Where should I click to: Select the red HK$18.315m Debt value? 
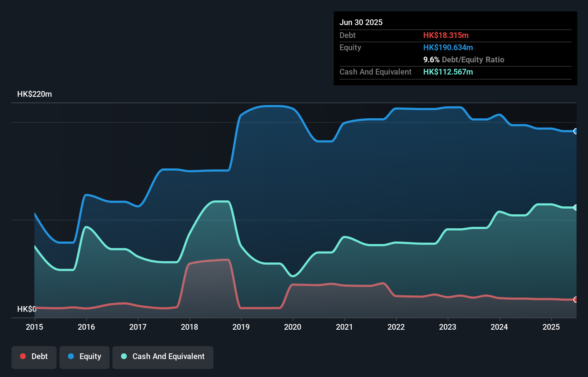[446, 35]
